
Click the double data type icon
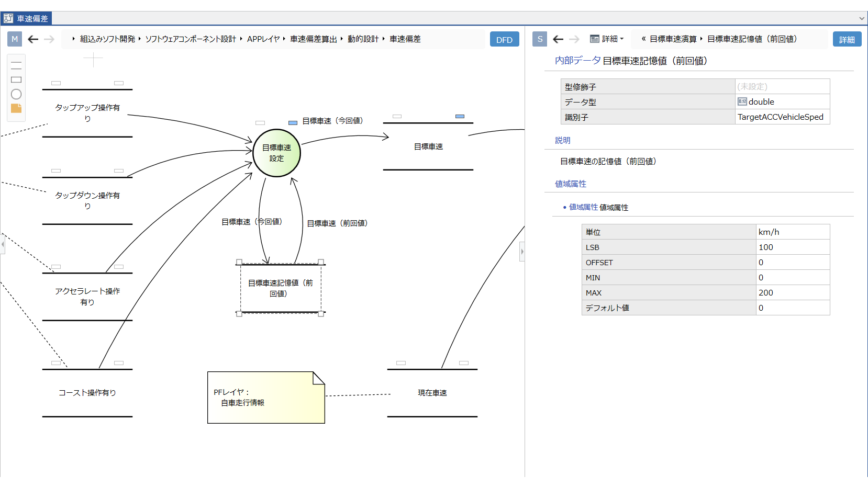[742, 101]
